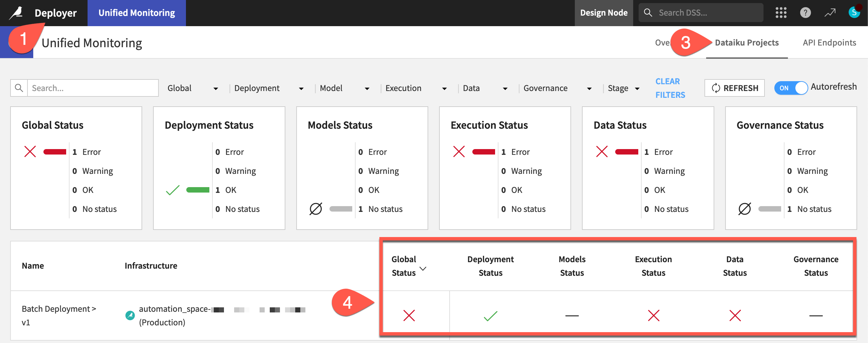Image resolution: width=868 pixels, height=343 pixels.
Task: Expand the Model filter dropdown
Action: click(x=344, y=88)
